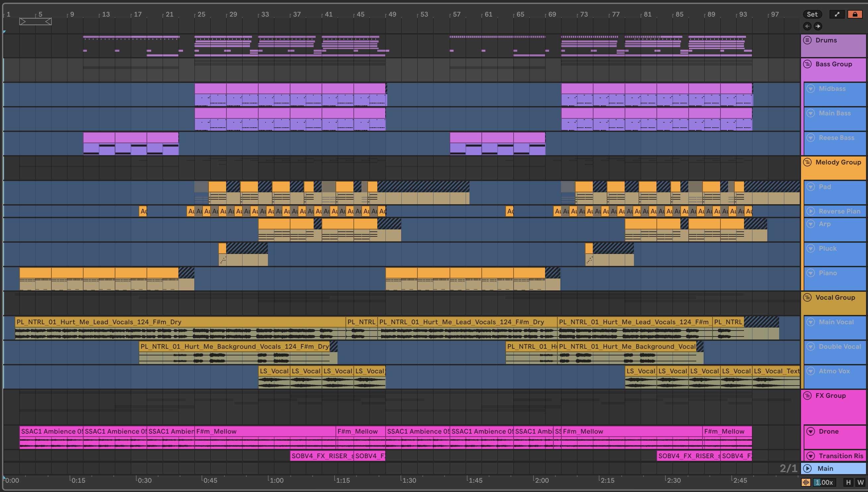Image resolution: width=868 pixels, height=492 pixels.
Task: Click bar 25 on the beat ruler
Action: [201, 14]
